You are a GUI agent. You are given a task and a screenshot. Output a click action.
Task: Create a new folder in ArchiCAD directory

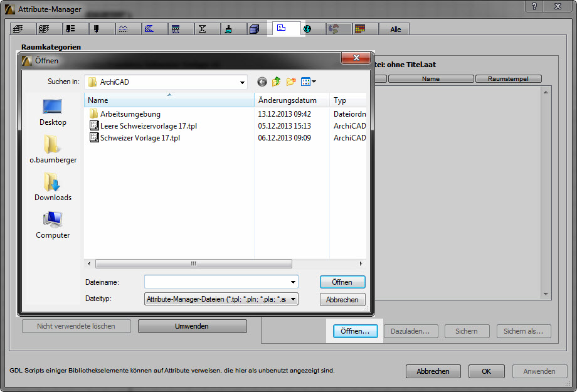coord(291,82)
